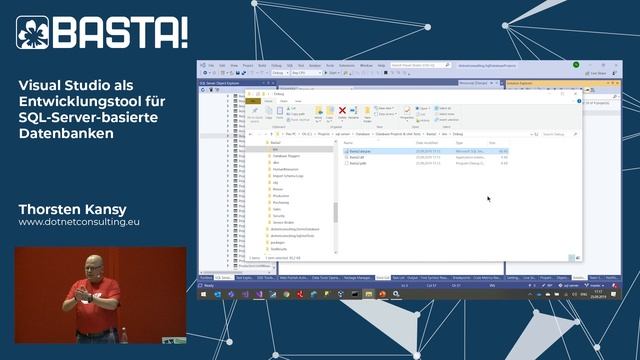The width and height of the screenshot is (640, 360).
Task: Click Explorer address bar refresh button
Action: click(536, 134)
